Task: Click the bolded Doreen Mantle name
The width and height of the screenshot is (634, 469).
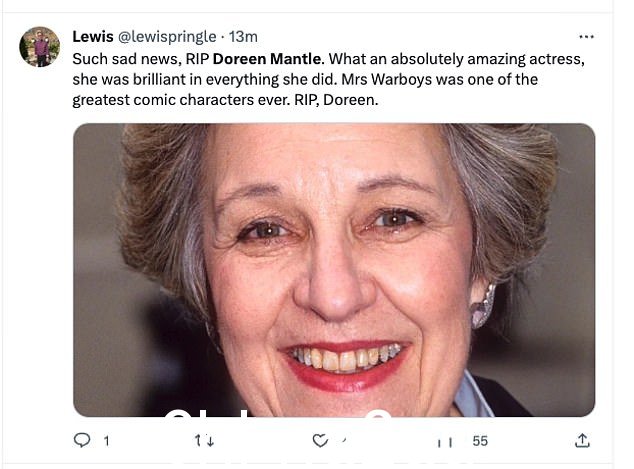Action: pos(267,59)
